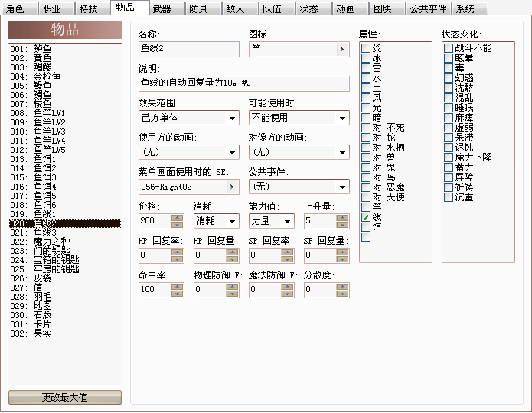Toggle the 炎 attribute checkbox
This screenshot has width=532, height=413.
(x=366, y=48)
